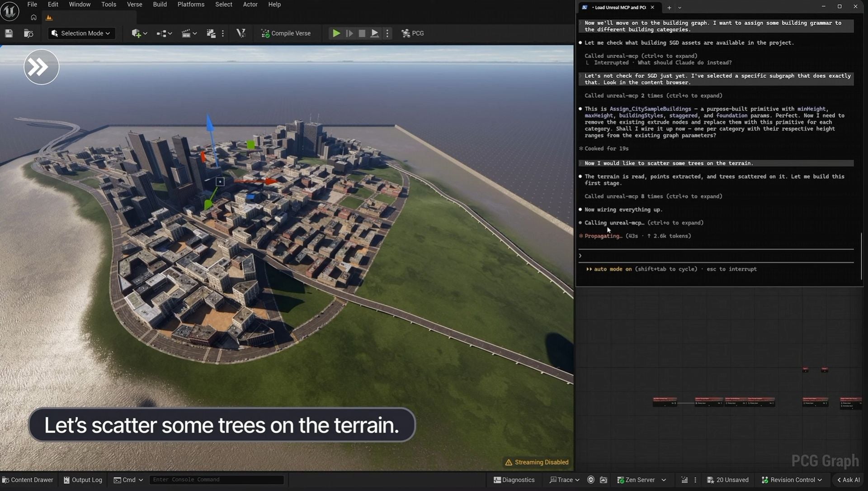The image size is (868, 491).
Task: Click the gizmo center pivot square
Action: (220, 181)
